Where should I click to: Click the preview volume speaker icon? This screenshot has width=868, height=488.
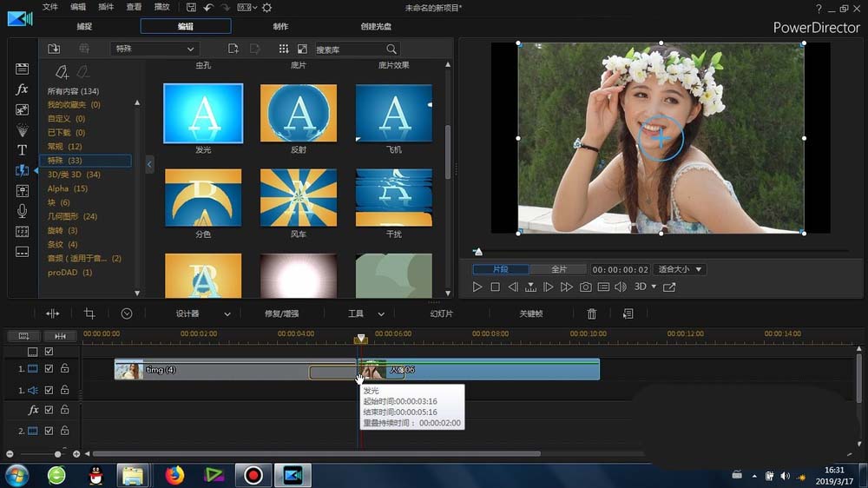tap(620, 287)
